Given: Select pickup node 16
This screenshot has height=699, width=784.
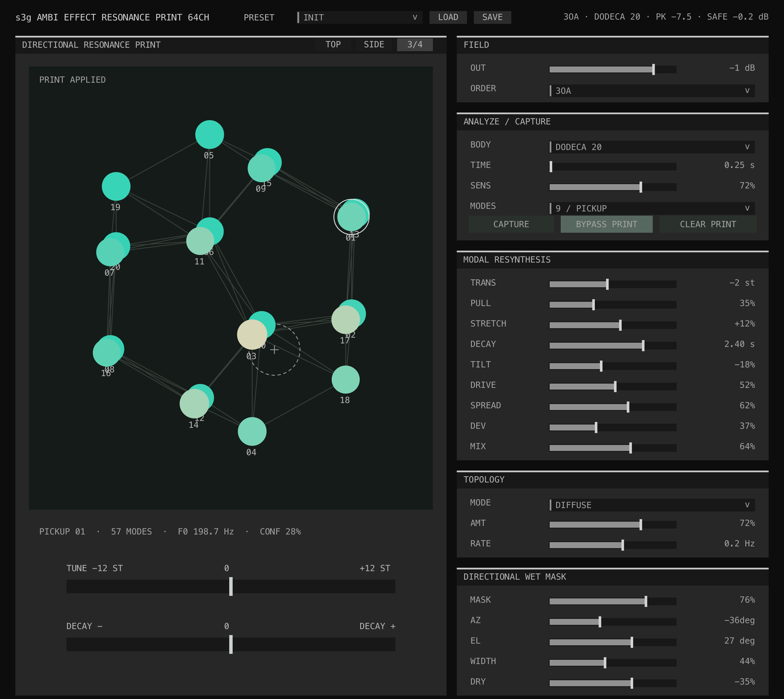Looking at the screenshot, I should (x=107, y=353).
